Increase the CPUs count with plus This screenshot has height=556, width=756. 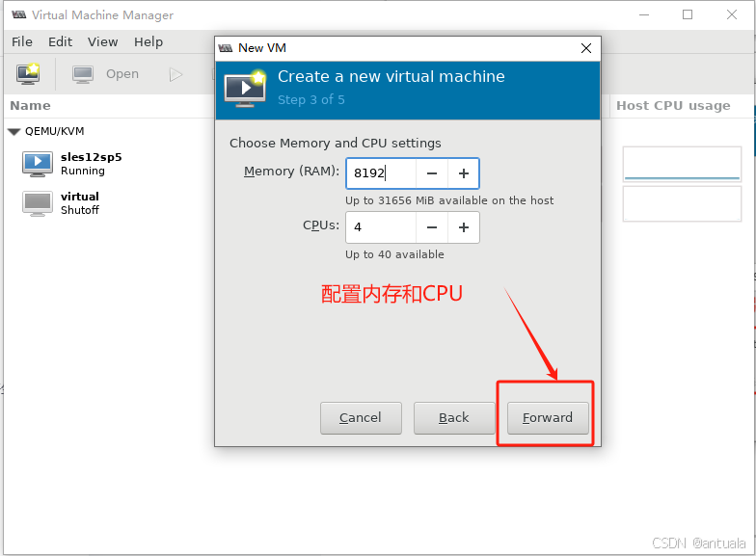tap(464, 227)
